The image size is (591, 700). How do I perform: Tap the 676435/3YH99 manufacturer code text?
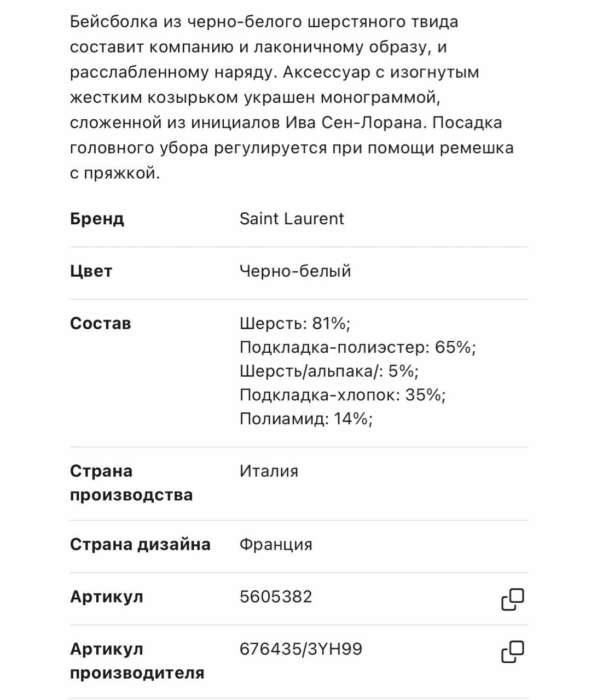(301, 649)
